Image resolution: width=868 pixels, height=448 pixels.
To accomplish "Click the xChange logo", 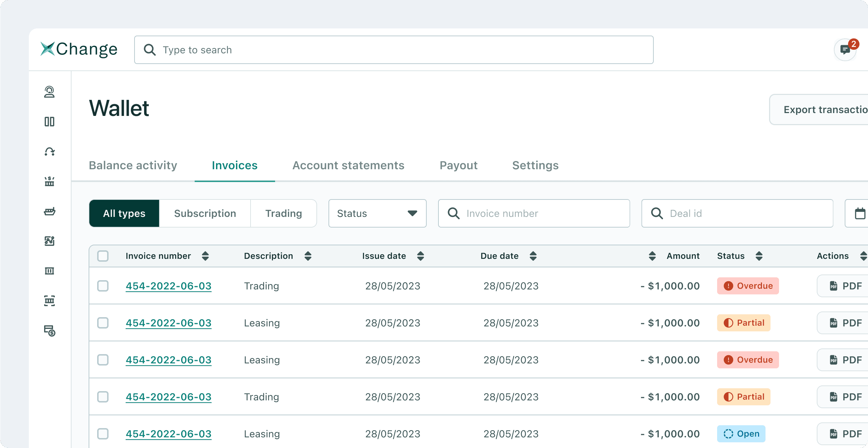I will point(79,49).
